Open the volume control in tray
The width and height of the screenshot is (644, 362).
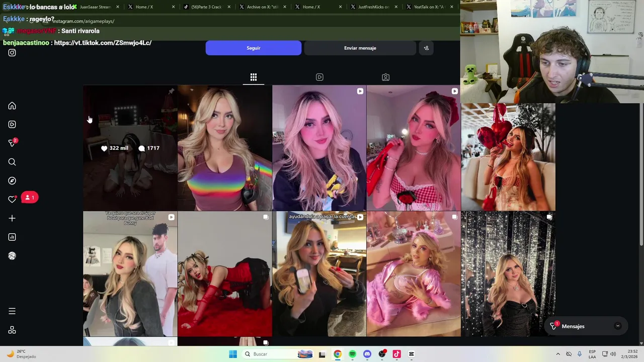point(613,354)
